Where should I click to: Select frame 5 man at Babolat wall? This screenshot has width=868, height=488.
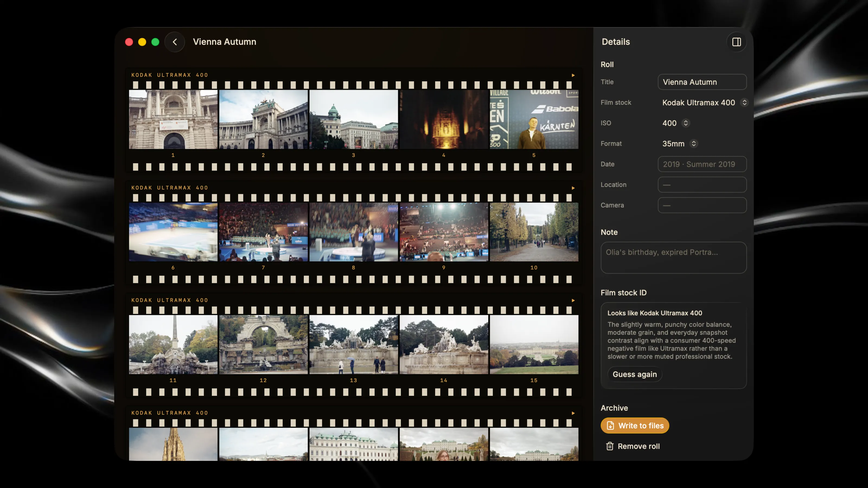(534, 119)
